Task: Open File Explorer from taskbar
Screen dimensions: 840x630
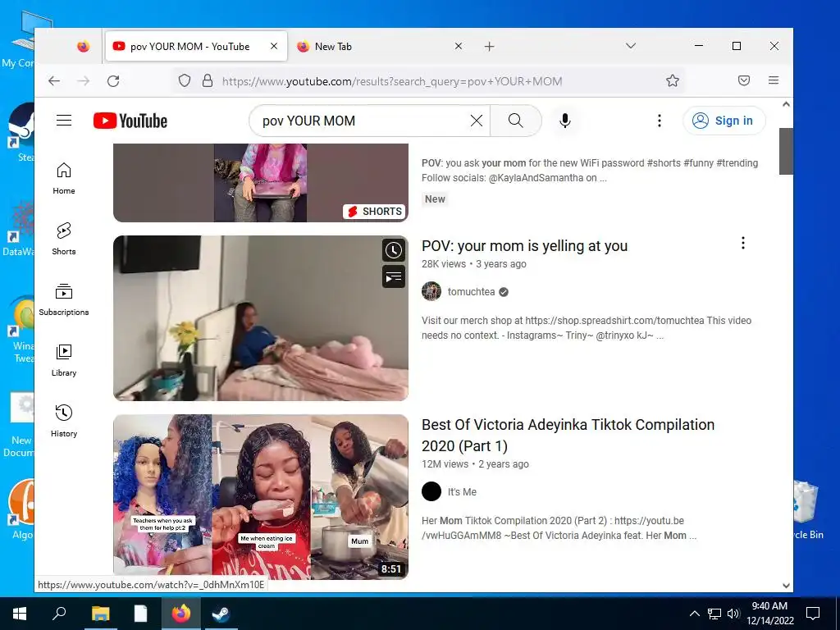Action: pos(100,614)
